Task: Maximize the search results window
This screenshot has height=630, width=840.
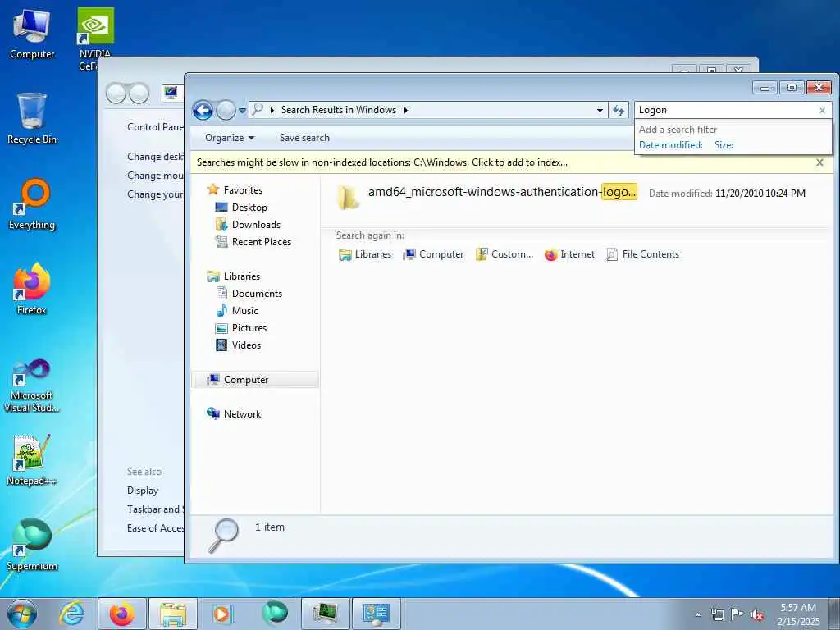Action: (x=792, y=87)
